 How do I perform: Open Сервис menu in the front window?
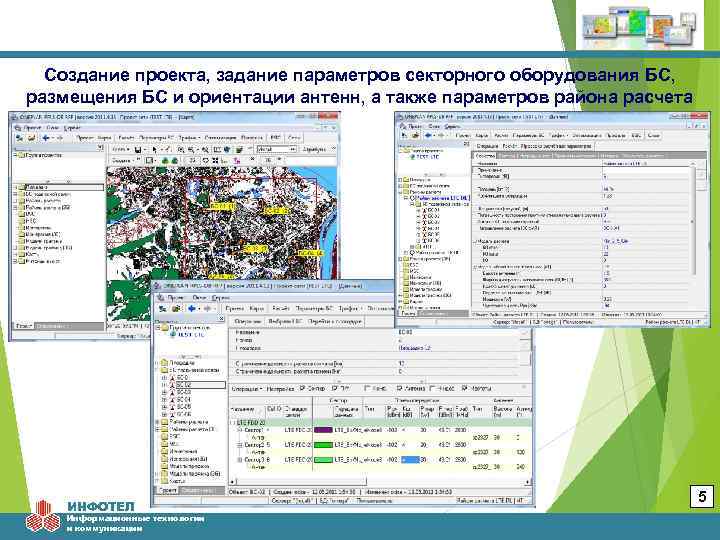(221, 298)
